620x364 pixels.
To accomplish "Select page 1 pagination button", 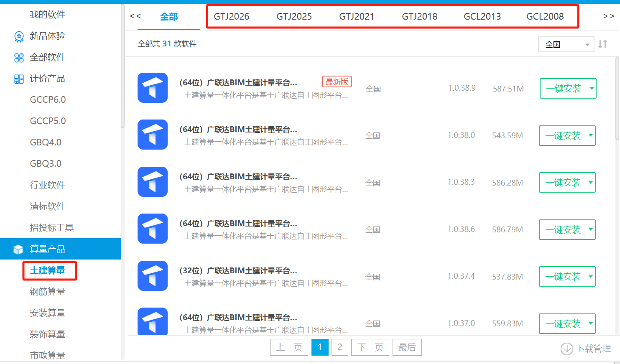I will [320, 347].
